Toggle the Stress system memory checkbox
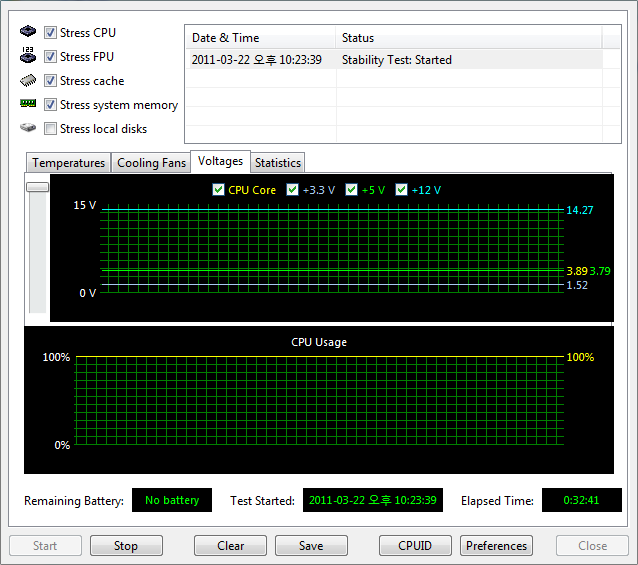Screen dimensions: 638x565 coord(50,105)
